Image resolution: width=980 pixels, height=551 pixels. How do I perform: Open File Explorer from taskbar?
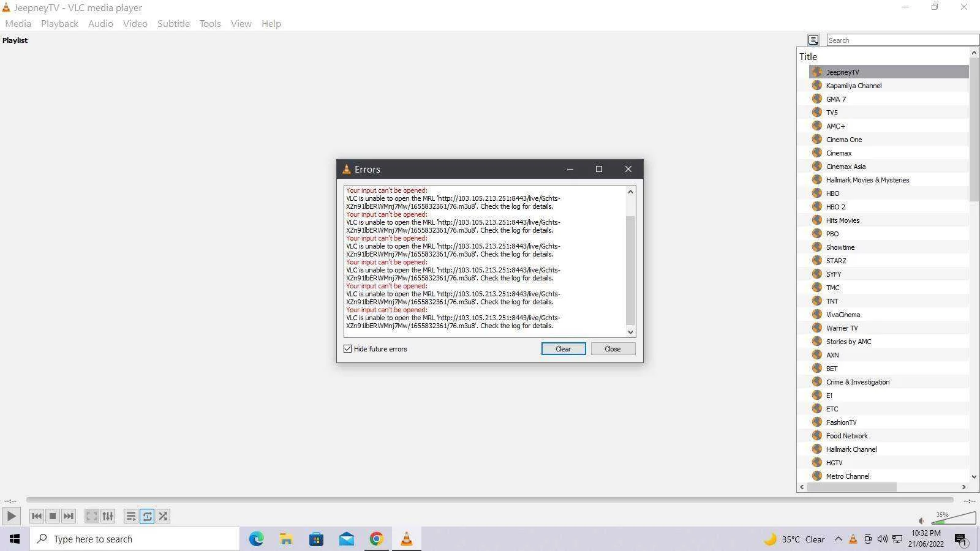tap(286, 539)
